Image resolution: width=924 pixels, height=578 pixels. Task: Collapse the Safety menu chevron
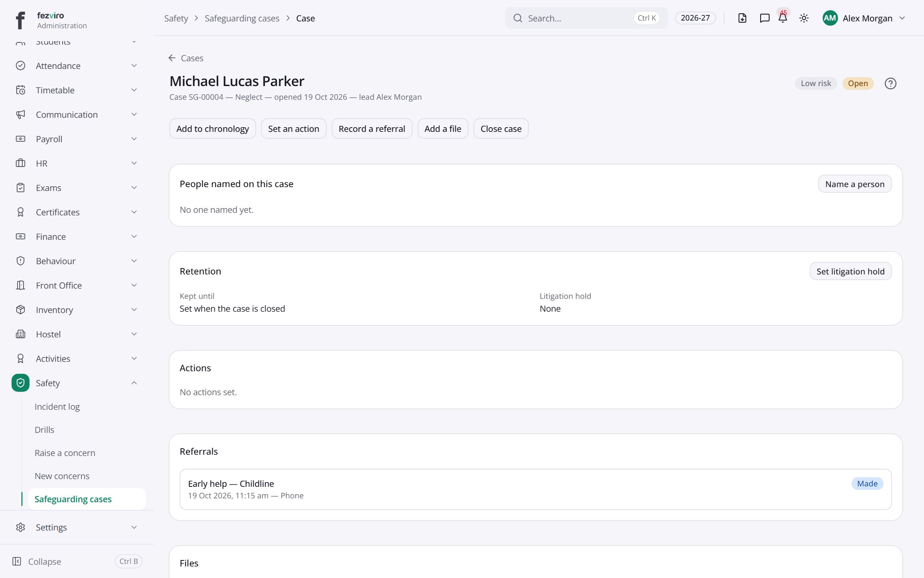pos(134,383)
